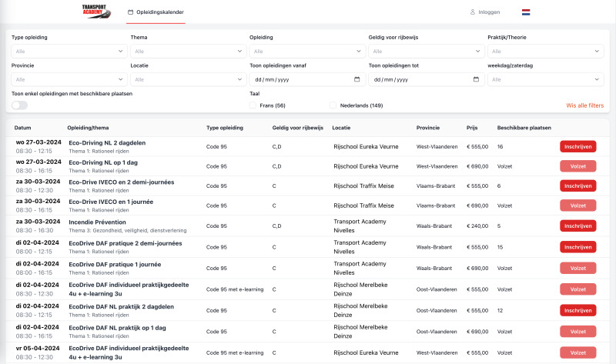
Task: Click the user icon beside Inloggen
Action: pyautogui.click(x=473, y=12)
